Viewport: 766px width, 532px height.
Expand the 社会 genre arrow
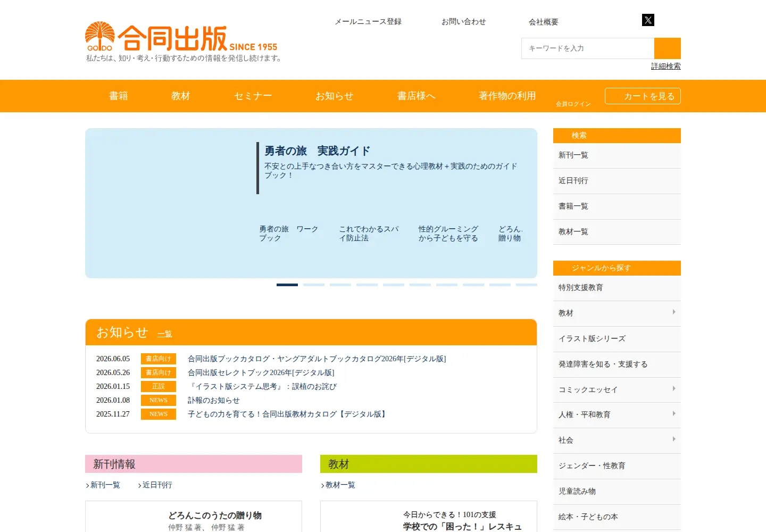(674, 439)
